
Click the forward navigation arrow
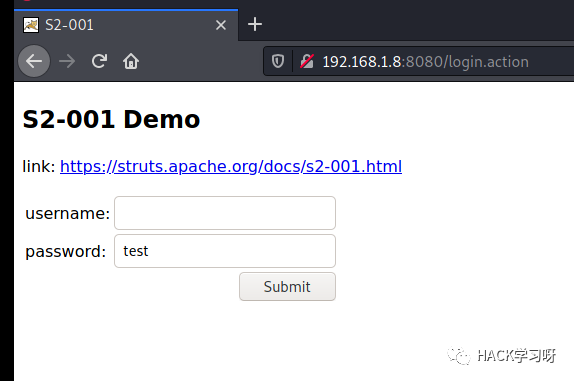(x=67, y=61)
